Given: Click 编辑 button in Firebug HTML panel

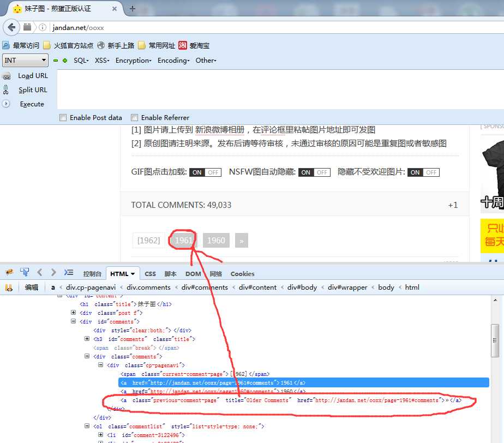Looking at the screenshot, I should pyautogui.click(x=32, y=288).
